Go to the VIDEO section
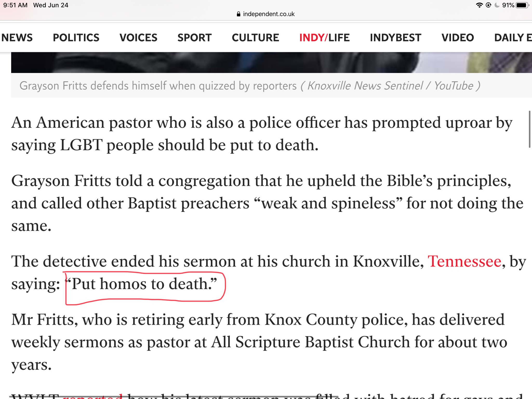Image resolution: width=532 pixels, height=399 pixels. [x=458, y=38]
